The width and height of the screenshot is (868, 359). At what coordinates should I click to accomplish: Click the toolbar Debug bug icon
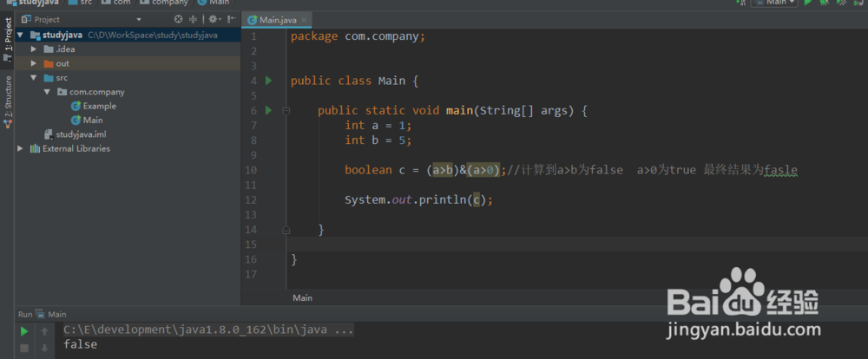(825, 3)
